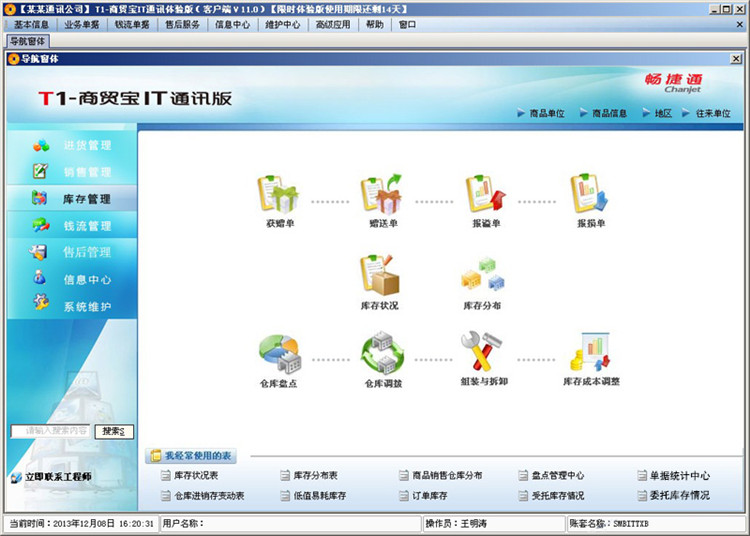Image resolution: width=750 pixels, height=536 pixels.
Task: Open the 业务单据 menu
Action: (82, 24)
